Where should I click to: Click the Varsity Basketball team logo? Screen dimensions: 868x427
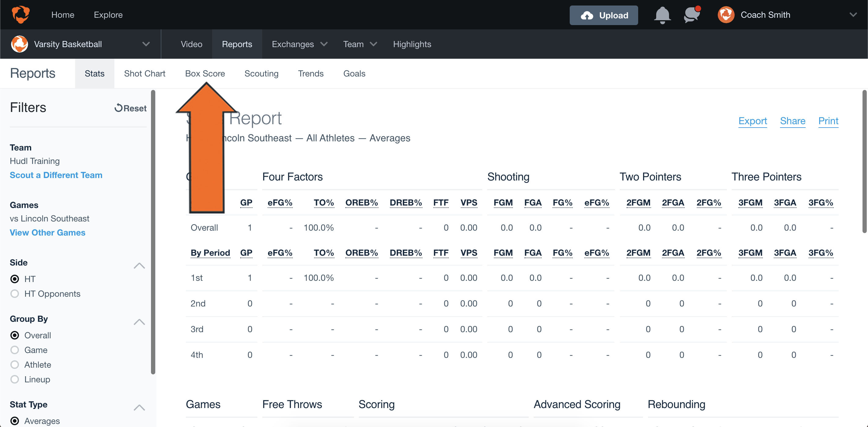[x=19, y=44]
